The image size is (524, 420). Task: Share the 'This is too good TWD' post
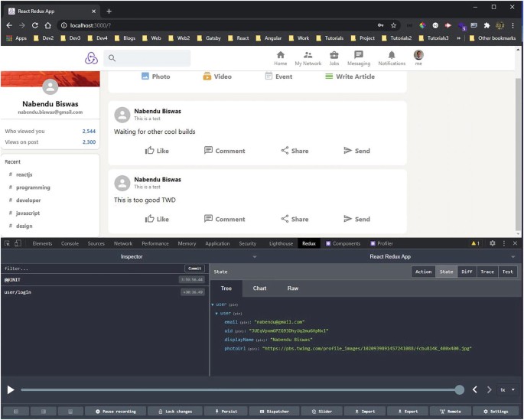point(295,219)
